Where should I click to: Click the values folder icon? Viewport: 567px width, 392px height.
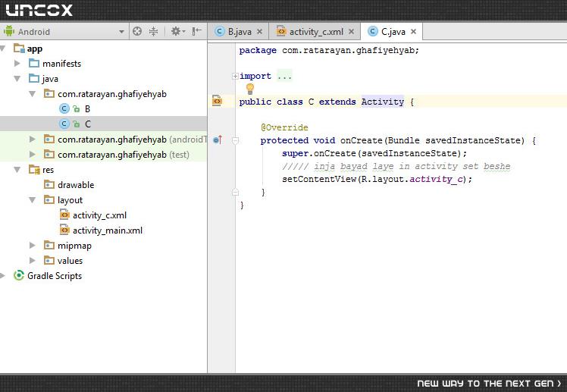click(49, 260)
